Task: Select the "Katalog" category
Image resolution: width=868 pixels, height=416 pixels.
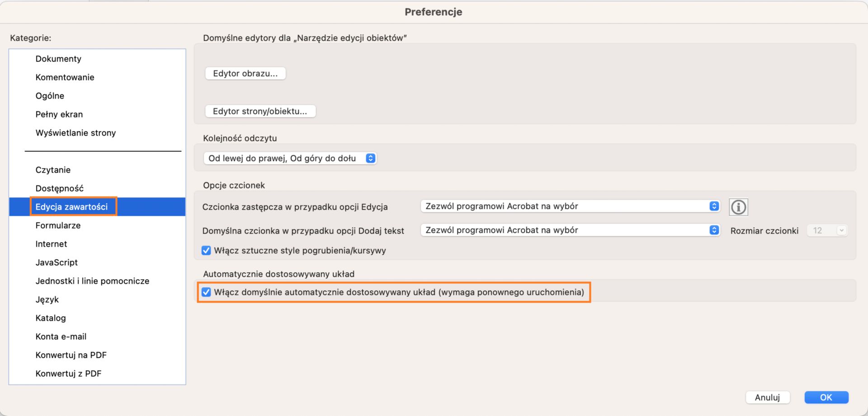Action: coord(50,318)
